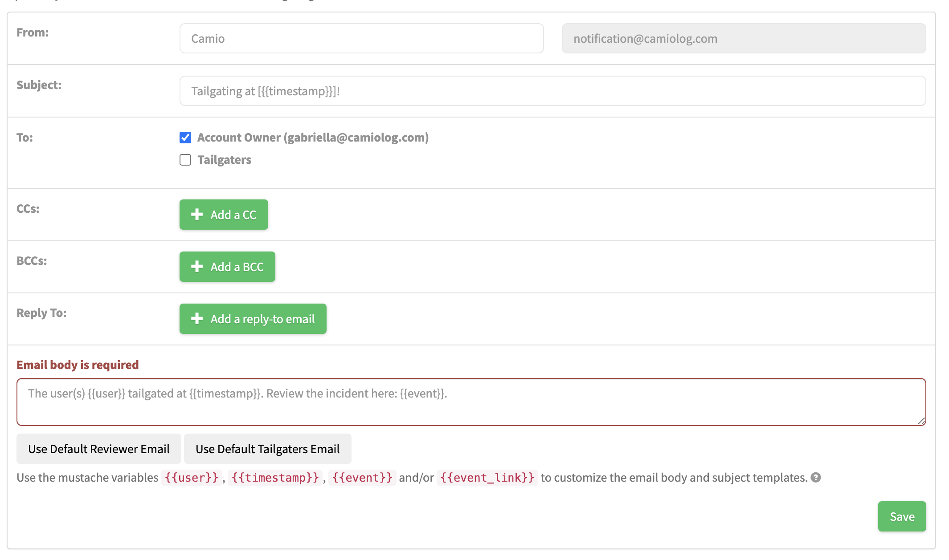Choose Use Default Tailgaters Email
This screenshot has width=949, height=560.
268,449
